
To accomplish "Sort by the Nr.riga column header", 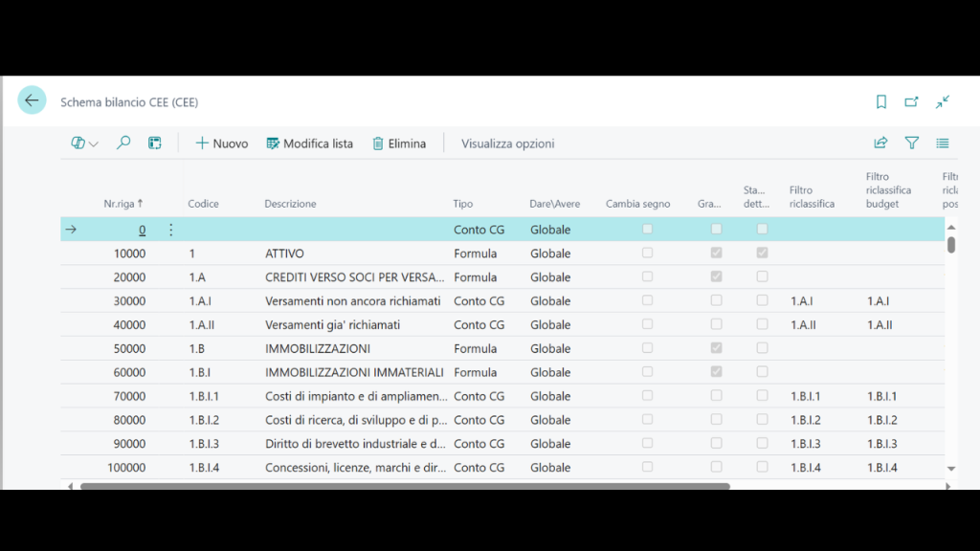I will click(122, 204).
